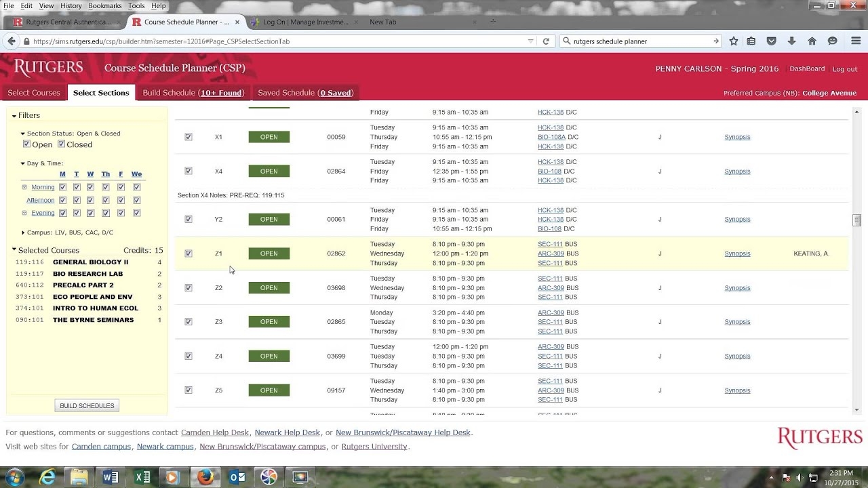Viewport: 868px width, 488px height.
Task: Deselect the checkbox for section Z1
Action: [x=188, y=253]
